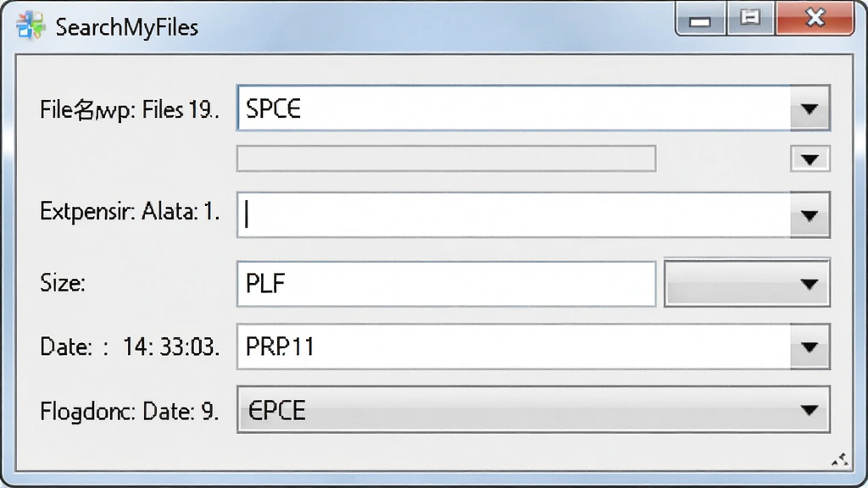Expand the Extpensir field dropdown arrow
Screen dimensions: 868x488
tap(810, 215)
